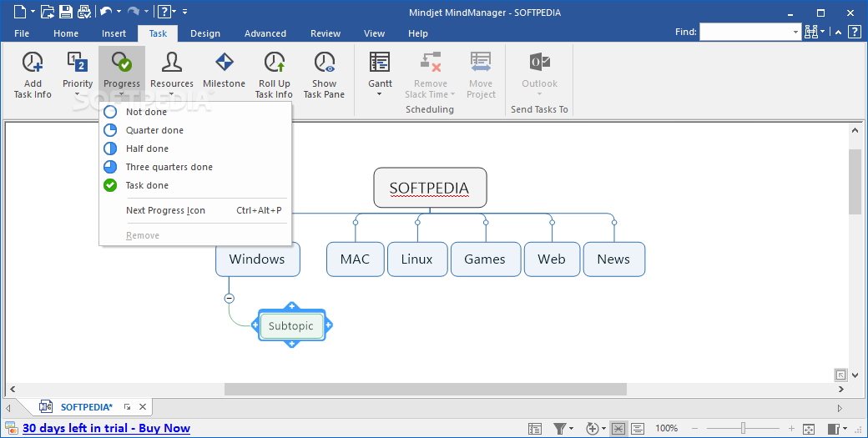Screen dimensions: 868x438
Task: Create new map from quick access toolbar
Action: [20, 11]
